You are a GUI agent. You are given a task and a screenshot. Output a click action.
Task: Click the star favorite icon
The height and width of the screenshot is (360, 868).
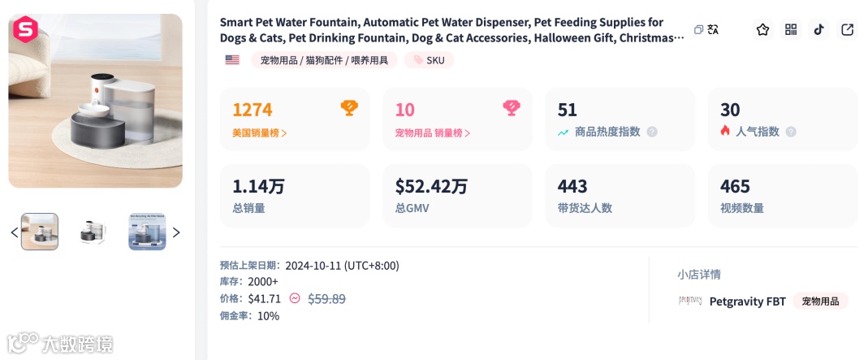tap(762, 30)
